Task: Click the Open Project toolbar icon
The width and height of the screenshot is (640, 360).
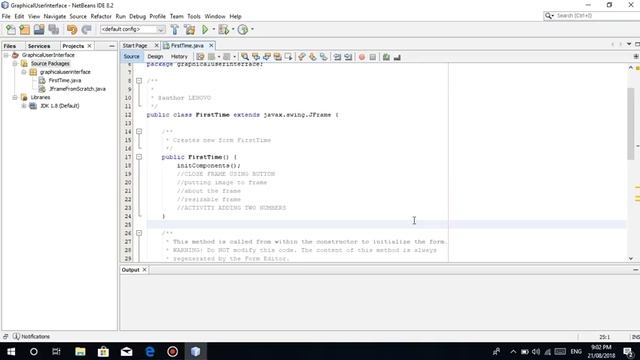Action: tap(39, 29)
